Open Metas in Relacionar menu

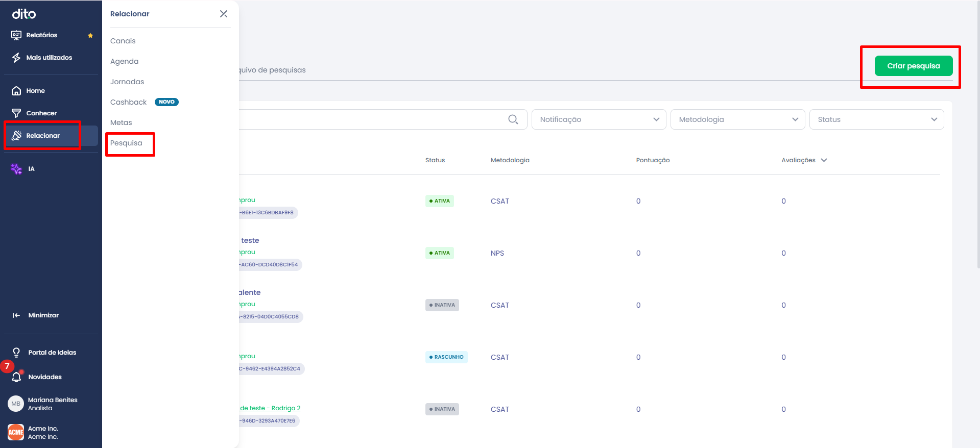pyautogui.click(x=121, y=122)
